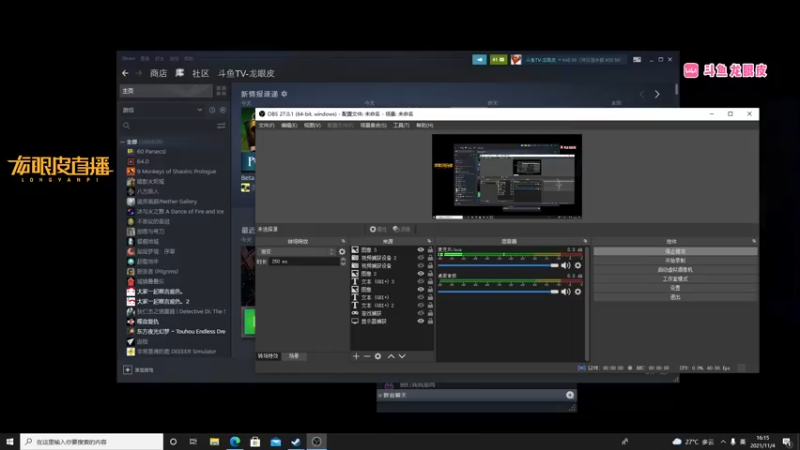The height and width of the screenshot is (450, 800).
Task: Open settings gear for first mixer channel
Action: [578, 265]
